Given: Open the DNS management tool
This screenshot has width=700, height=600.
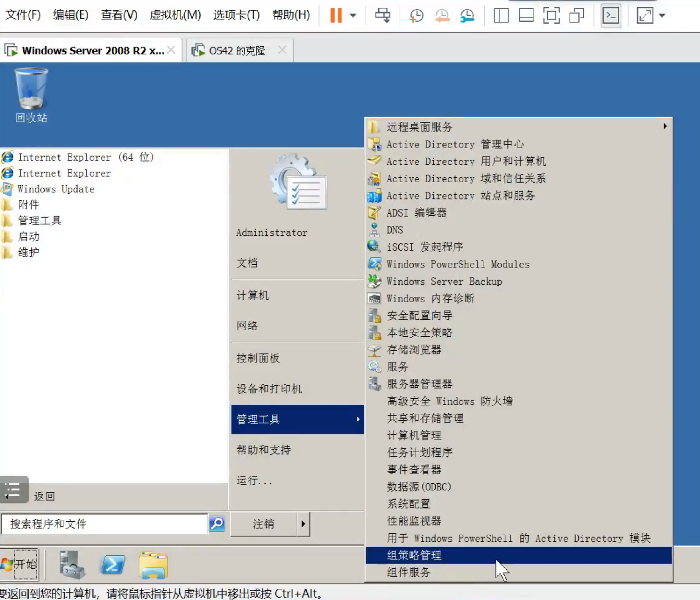Looking at the screenshot, I should click(518, 230).
